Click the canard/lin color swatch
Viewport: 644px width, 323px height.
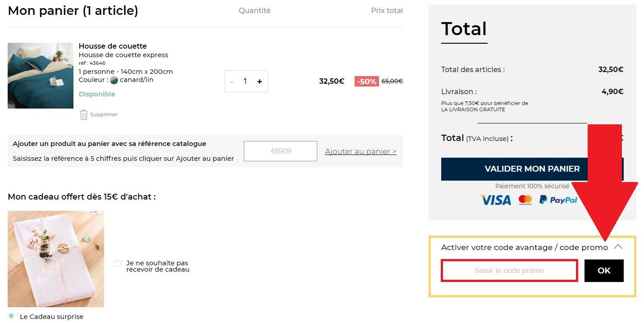tap(114, 80)
